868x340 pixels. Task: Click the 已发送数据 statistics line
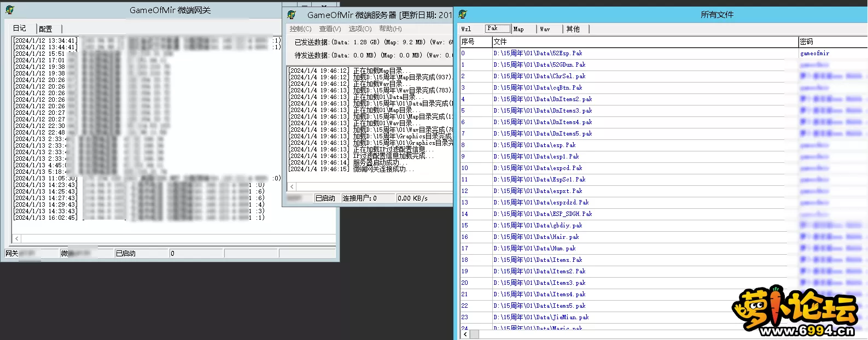pyautogui.click(x=374, y=42)
